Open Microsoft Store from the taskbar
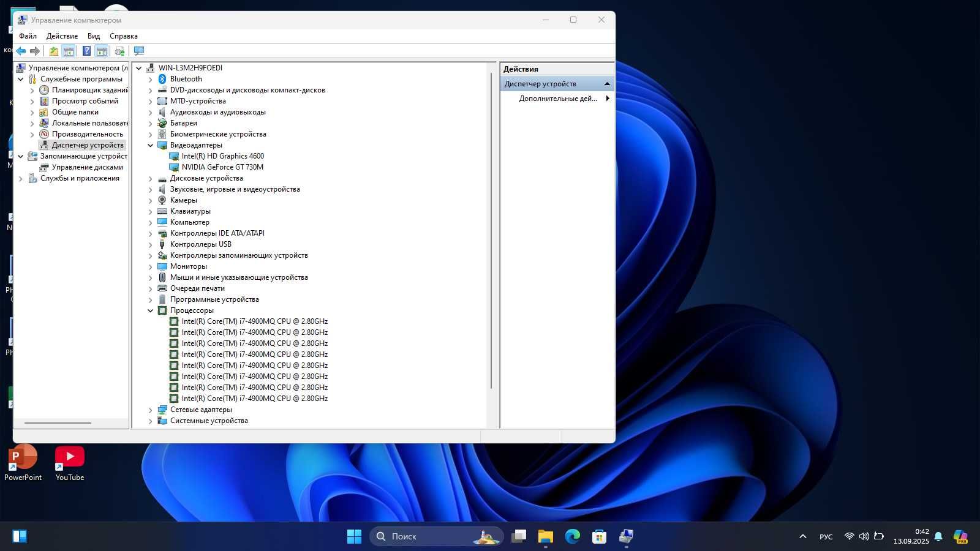The width and height of the screenshot is (980, 551). (599, 536)
